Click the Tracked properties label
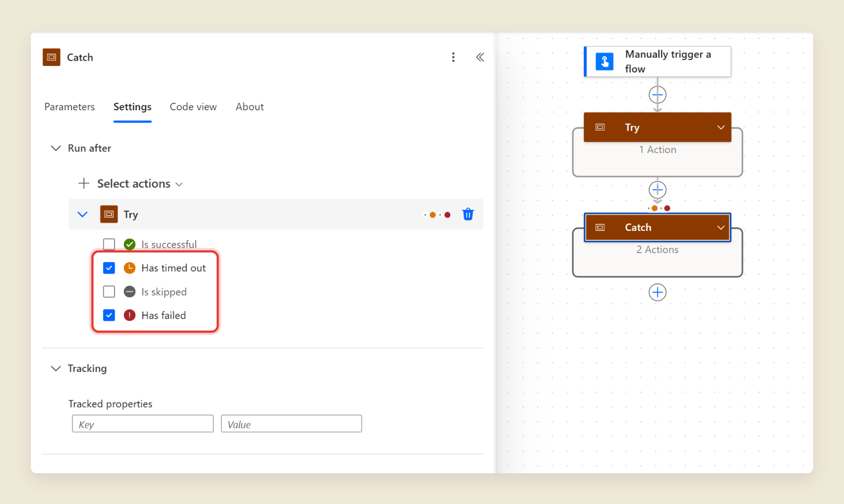 point(110,404)
